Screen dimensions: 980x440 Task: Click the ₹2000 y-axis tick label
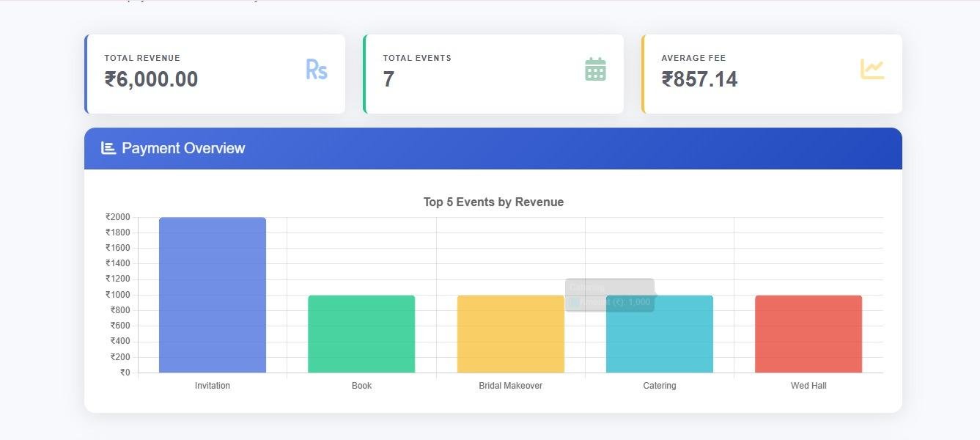click(118, 217)
